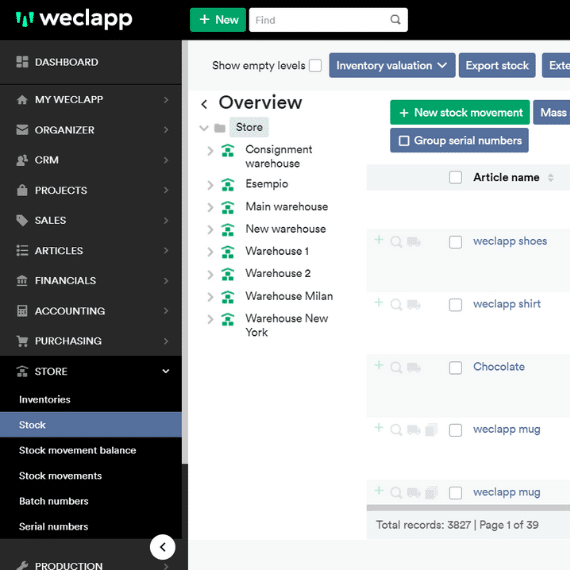
Task: Open the weclapp shoes article link
Action: coord(510,241)
